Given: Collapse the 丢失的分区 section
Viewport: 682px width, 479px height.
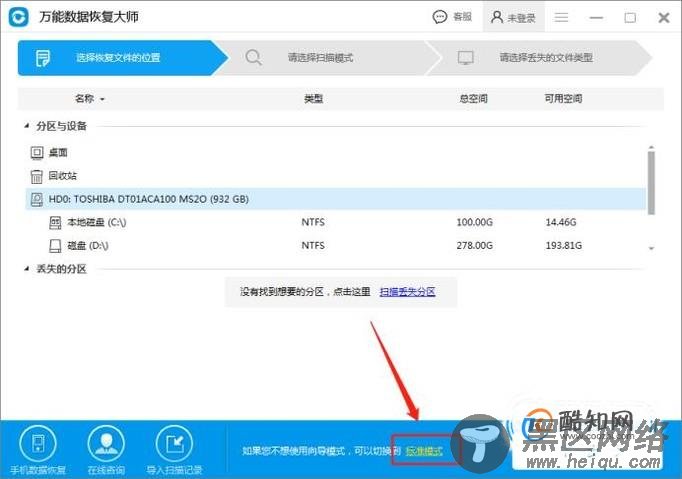Looking at the screenshot, I should coord(27,268).
